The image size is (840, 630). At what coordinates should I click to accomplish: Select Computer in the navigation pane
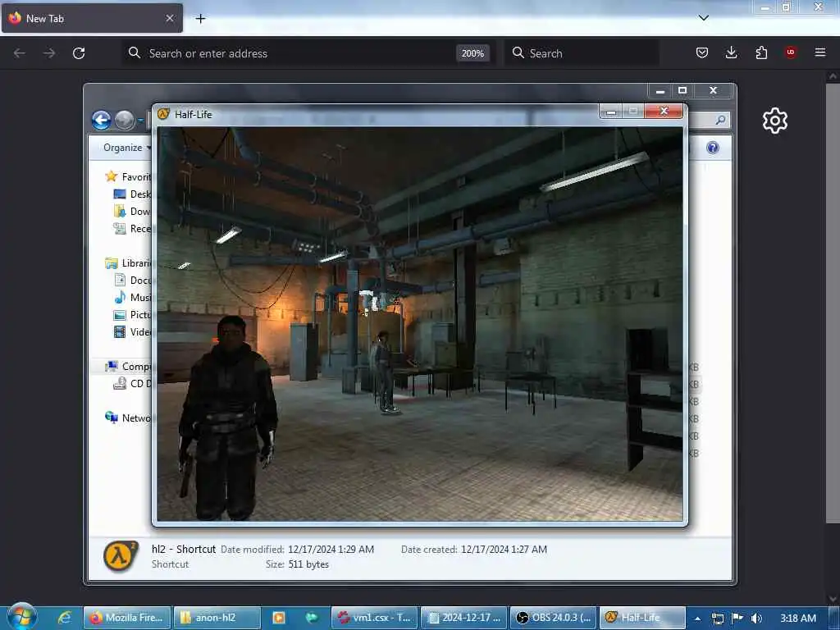tap(129, 366)
